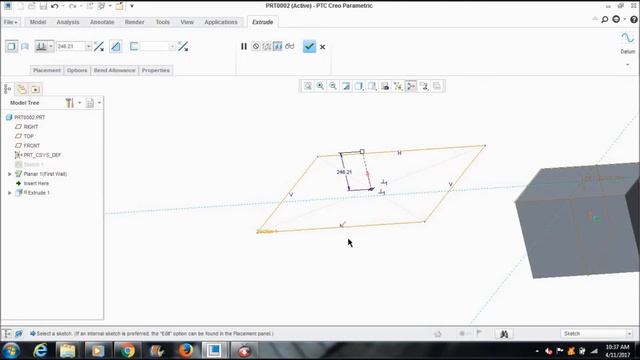Viewport: 640px width, 360px height.
Task: Click the Repaint icon in graphics toolbar
Action: click(x=346, y=86)
